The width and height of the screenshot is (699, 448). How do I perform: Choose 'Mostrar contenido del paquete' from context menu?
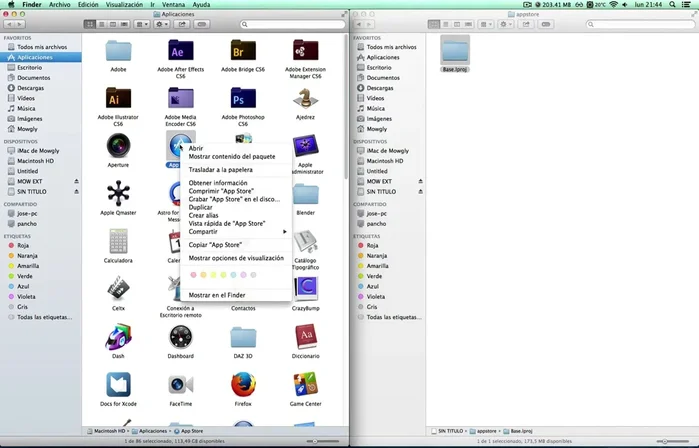231,156
